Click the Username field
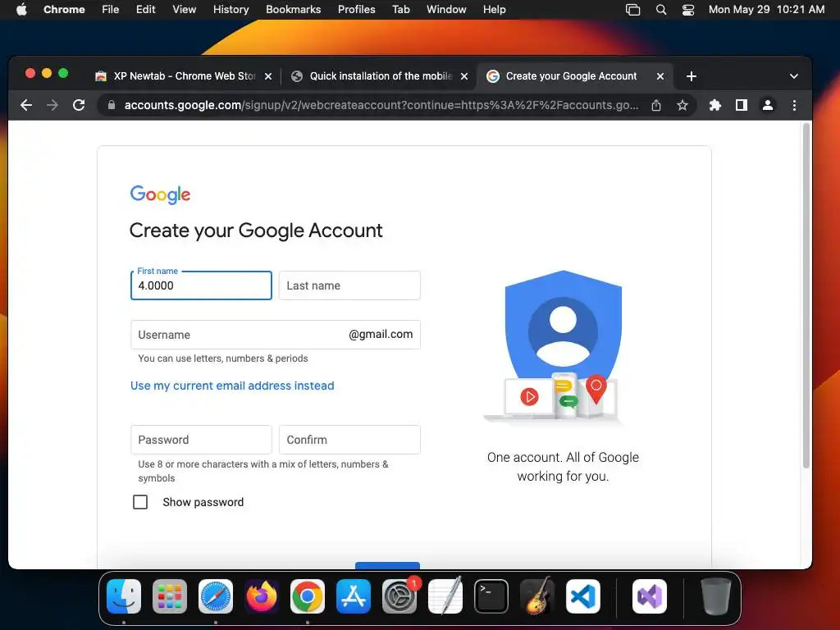 [276, 335]
